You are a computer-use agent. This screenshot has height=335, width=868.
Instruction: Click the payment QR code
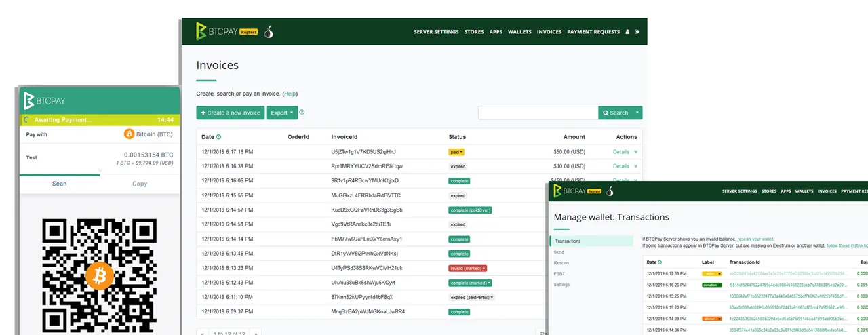[x=100, y=276]
